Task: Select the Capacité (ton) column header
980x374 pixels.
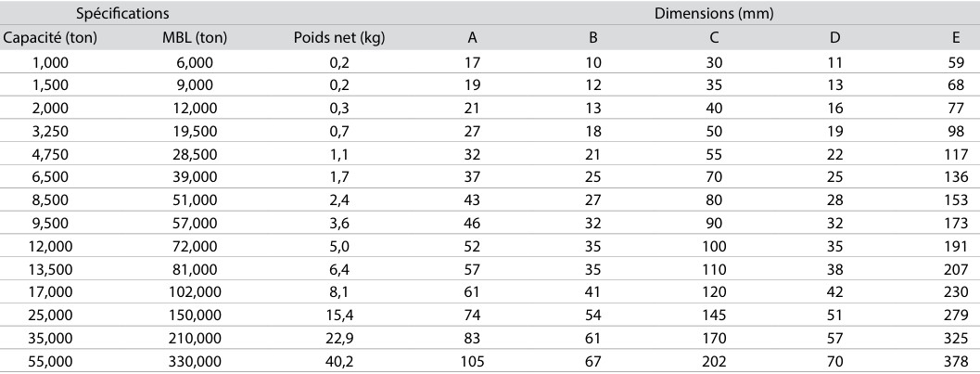Action: tap(50, 39)
